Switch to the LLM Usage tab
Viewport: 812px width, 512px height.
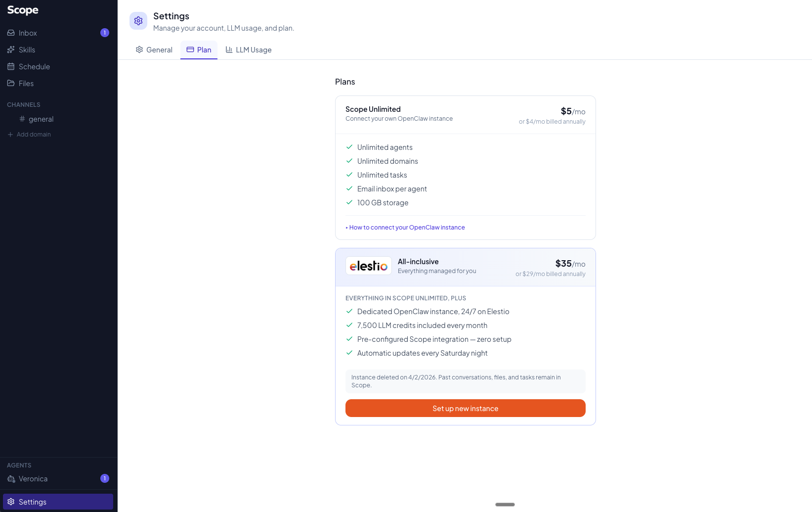[249, 50]
